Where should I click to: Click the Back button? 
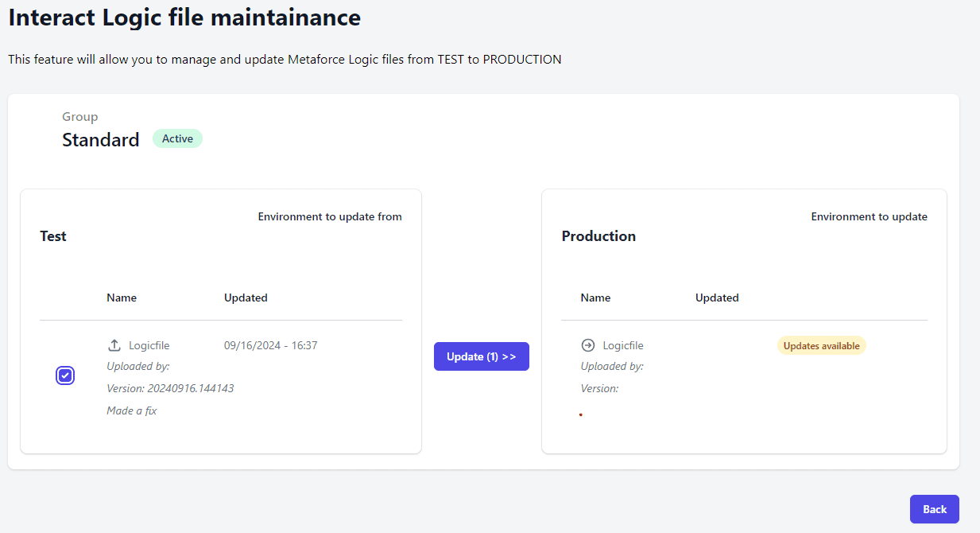coord(934,508)
